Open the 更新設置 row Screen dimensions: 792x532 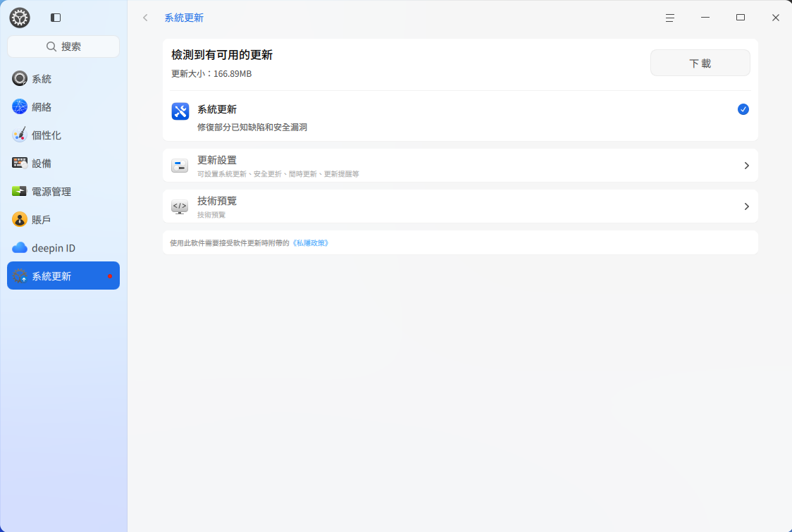point(460,165)
